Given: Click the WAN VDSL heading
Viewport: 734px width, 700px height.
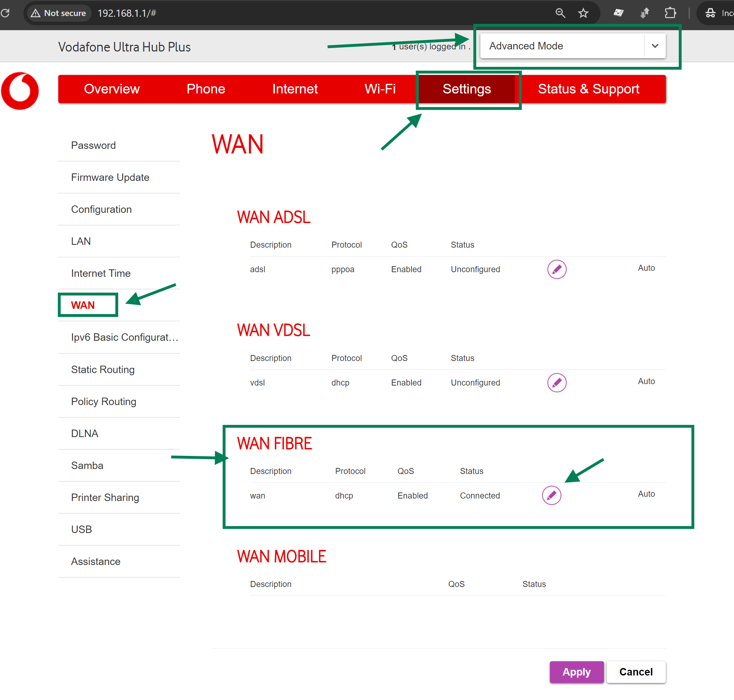Looking at the screenshot, I should [x=274, y=330].
